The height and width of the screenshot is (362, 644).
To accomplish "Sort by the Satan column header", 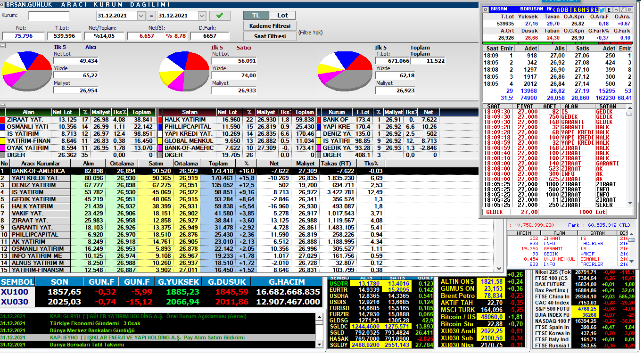I will tap(190, 112).
